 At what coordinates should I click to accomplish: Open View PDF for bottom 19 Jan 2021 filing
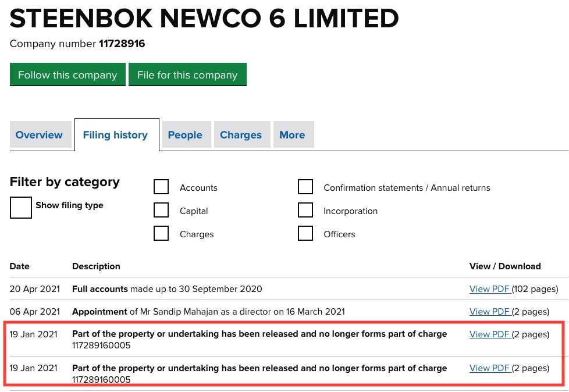tap(489, 368)
